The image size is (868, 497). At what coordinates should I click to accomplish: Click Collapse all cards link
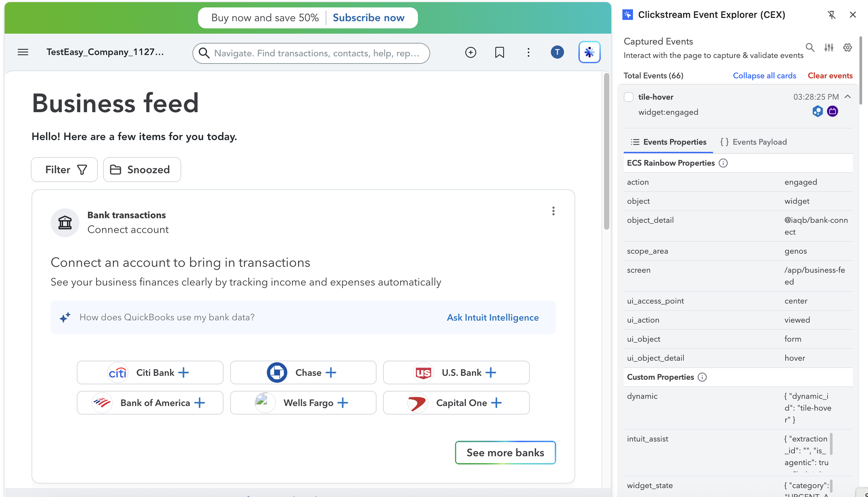tap(764, 76)
